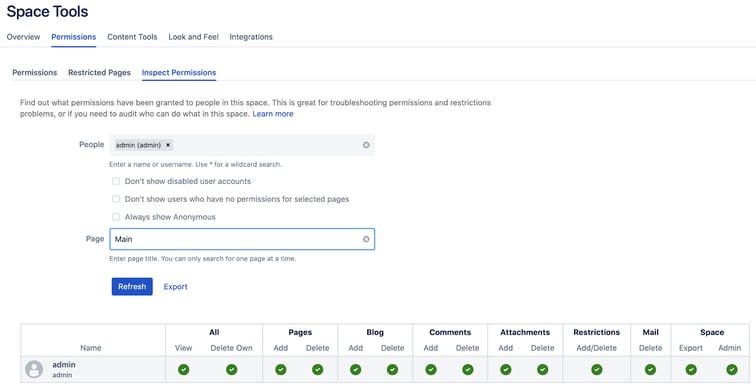
Task: Click the Comments Add checkmark for admin
Action: (431, 370)
